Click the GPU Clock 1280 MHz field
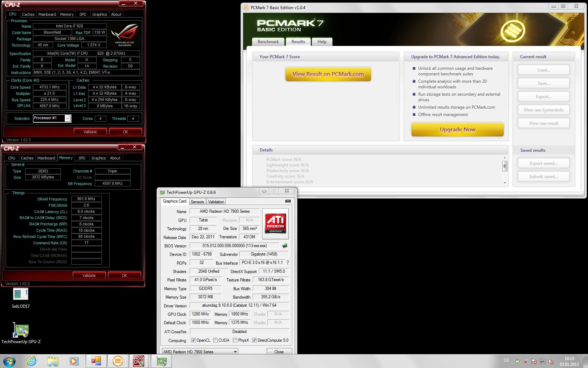 point(201,314)
